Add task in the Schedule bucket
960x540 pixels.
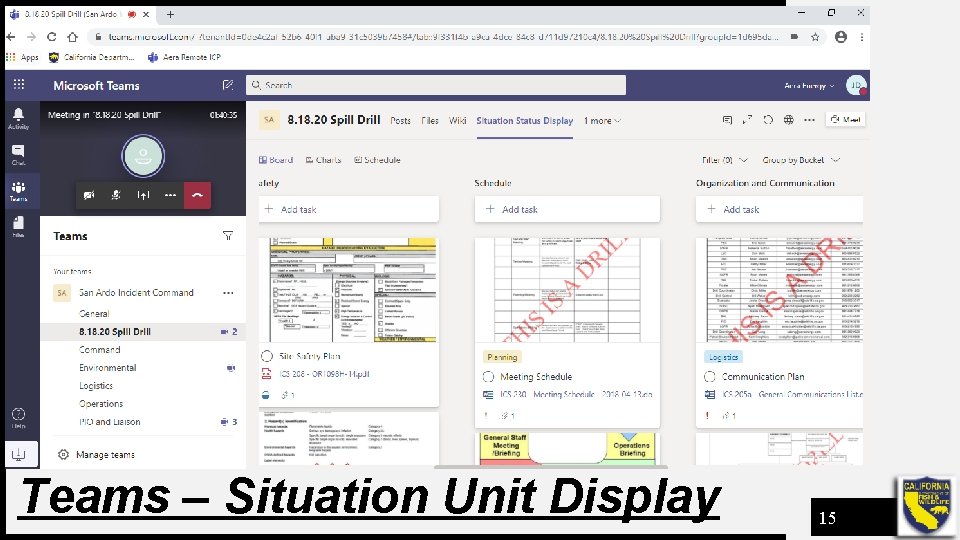click(x=567, y=209)
